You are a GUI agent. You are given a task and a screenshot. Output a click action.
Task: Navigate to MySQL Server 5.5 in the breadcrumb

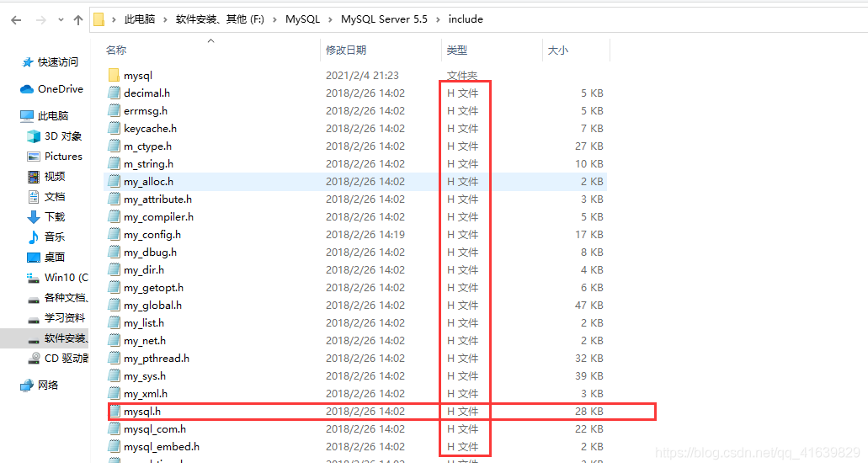click(384, 19)
